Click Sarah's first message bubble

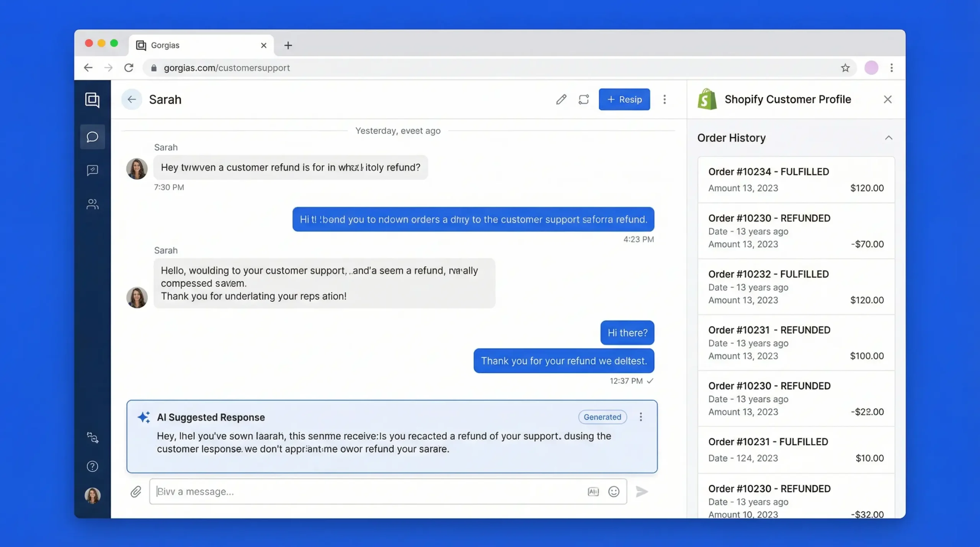click(x=291, y=167)
